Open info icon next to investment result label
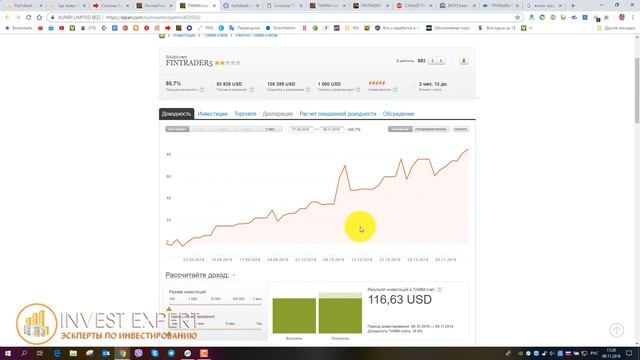Viewport: 640px width, 360px height. [x=440, y=289]
